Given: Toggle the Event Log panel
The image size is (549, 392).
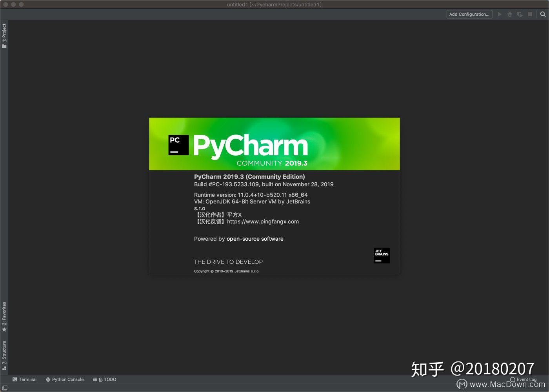Looking at the screenshot, I should (x=524, y=379).
